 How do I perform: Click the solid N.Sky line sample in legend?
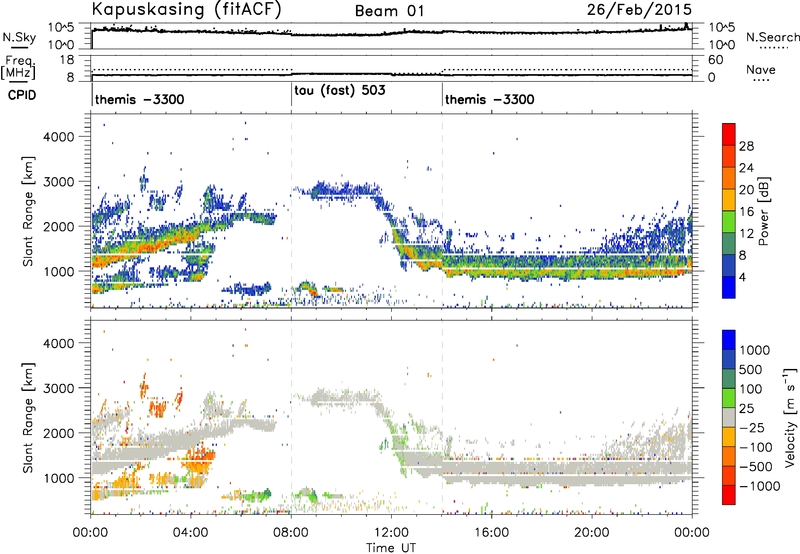pos(19,48)
